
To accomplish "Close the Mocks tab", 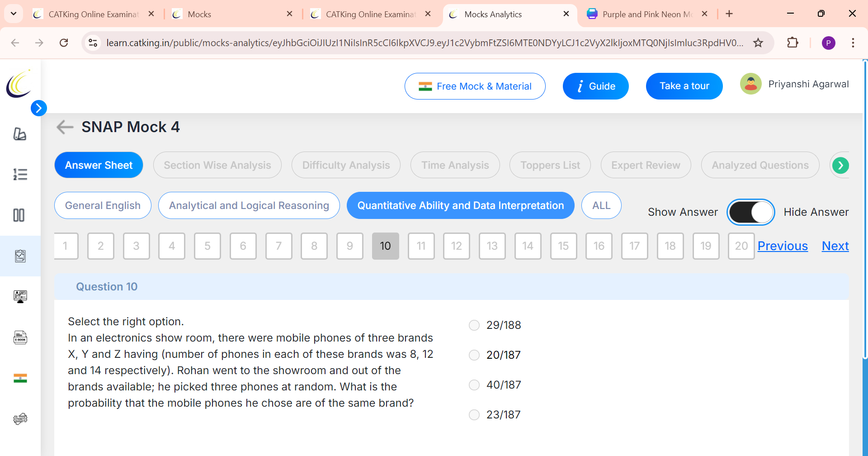I will [290, 14].
